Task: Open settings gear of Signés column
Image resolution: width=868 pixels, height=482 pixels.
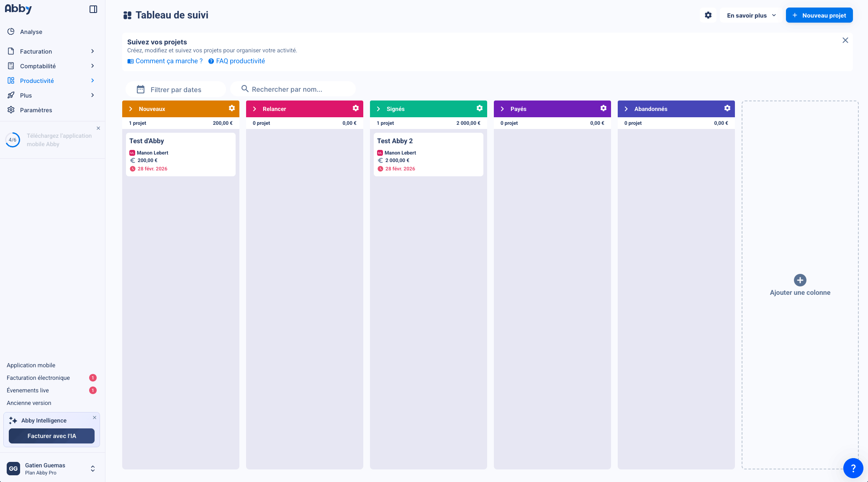Action: click(480, 108)
